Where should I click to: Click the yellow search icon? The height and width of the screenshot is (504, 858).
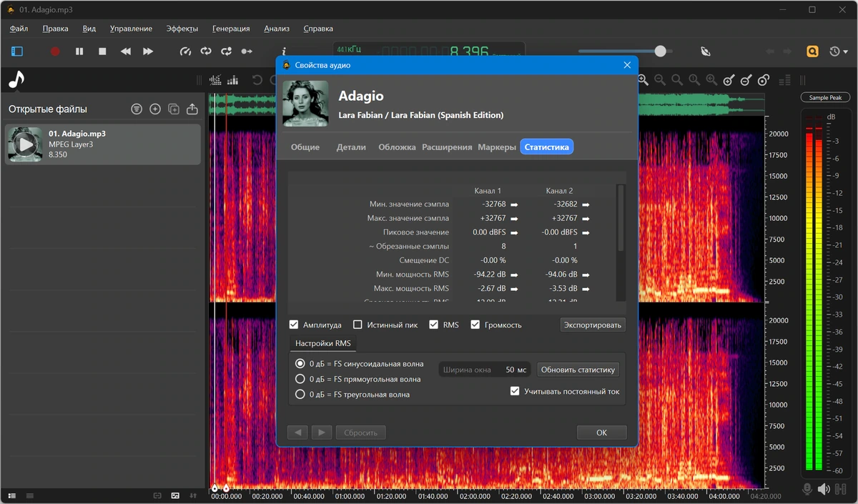812,51
